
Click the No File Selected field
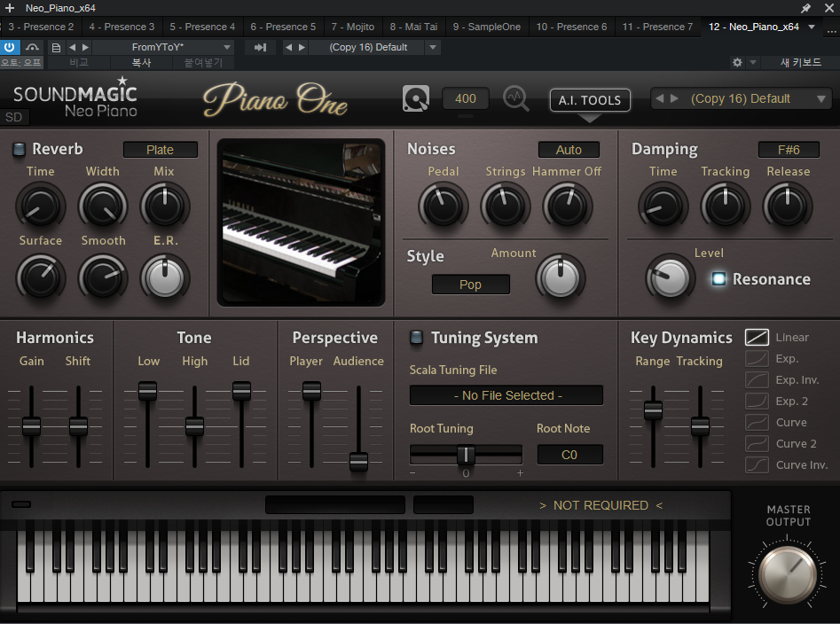506,395
